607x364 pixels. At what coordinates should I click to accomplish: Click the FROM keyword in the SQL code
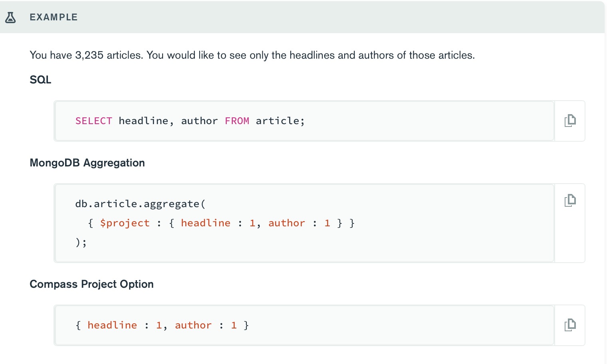[237, 121]
